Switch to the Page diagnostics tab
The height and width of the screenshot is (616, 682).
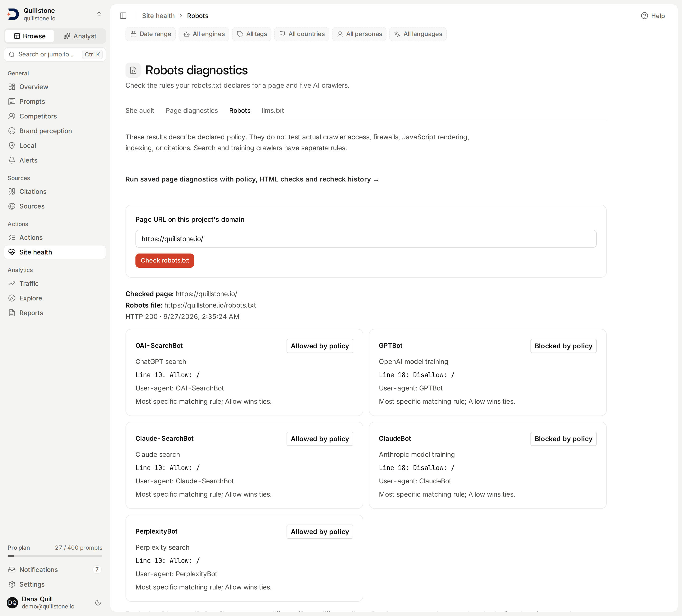192,111
